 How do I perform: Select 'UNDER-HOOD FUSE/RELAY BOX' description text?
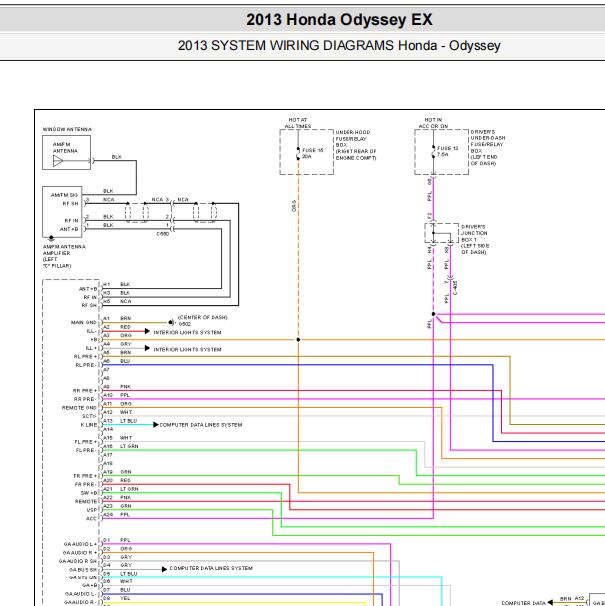click(x=356, y=145)
